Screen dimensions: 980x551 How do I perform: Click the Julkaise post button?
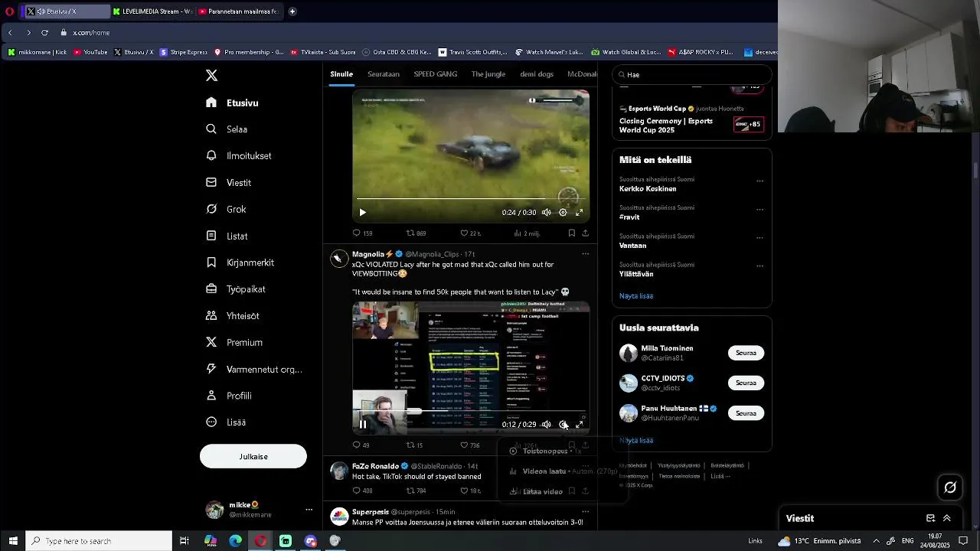point(253,456)
